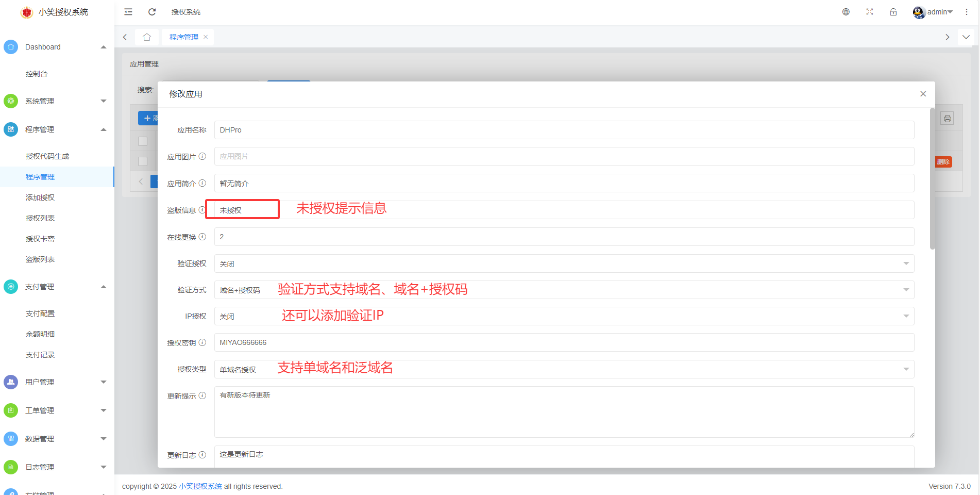This screenshot has height=495, width=980.
Task: Open the language/globe icon in the header
Action: click(846, 11)
